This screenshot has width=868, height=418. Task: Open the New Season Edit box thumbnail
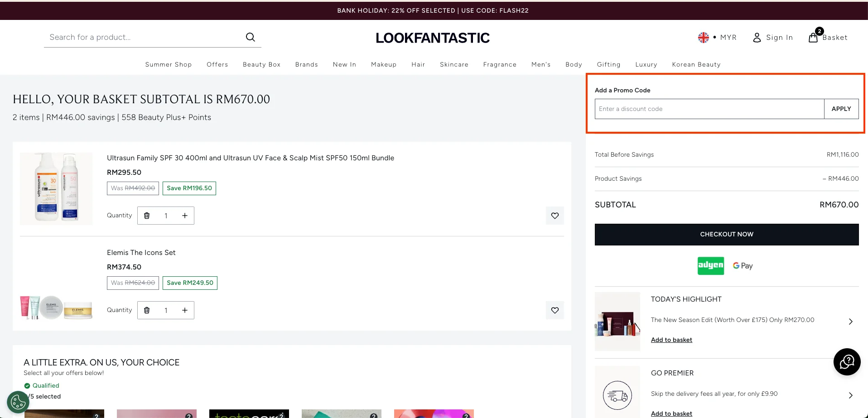click(x=617, y=322)
